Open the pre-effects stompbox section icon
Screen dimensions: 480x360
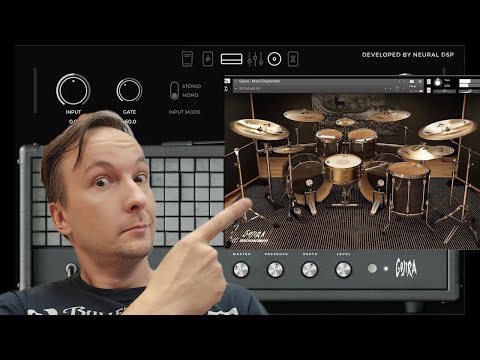208,59
